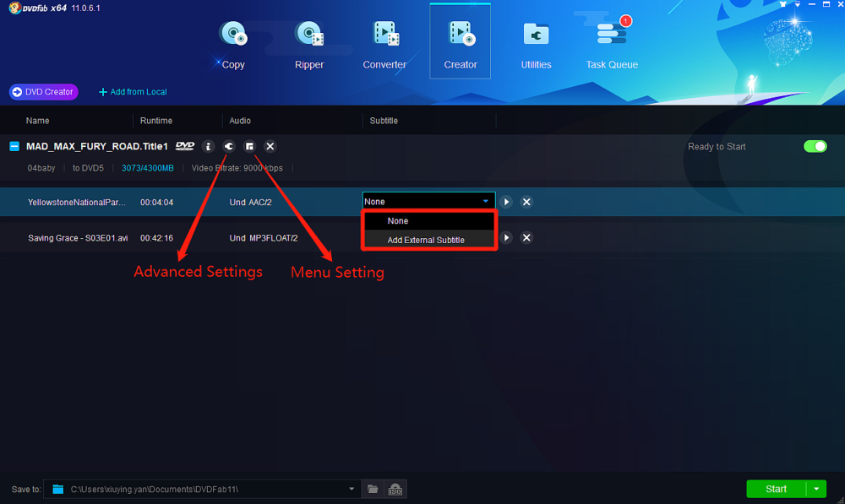Open Advanced Settings wrench icon
This screenshot has width=845, height=504.
[x=229, y=146]
